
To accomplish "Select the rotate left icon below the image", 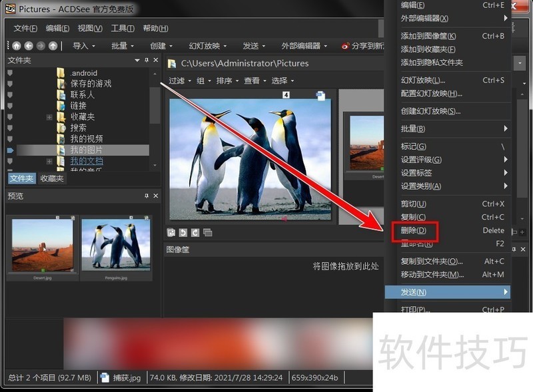I will [183, 233].
